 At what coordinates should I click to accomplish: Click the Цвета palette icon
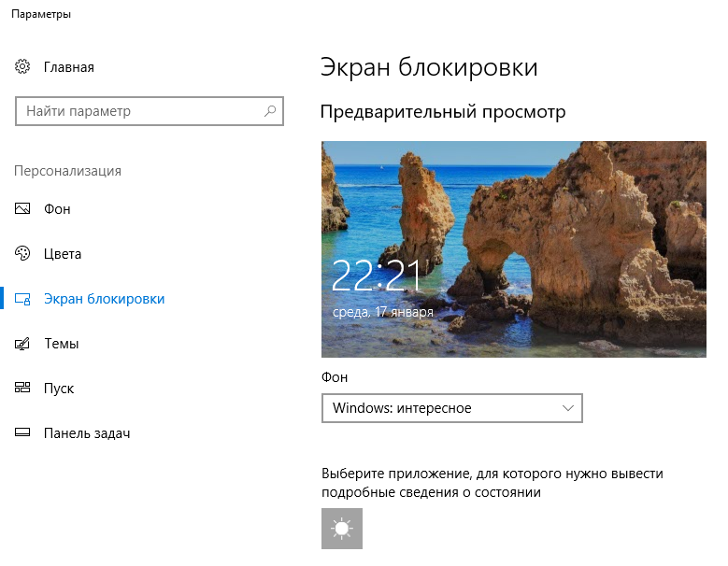pos(22,253)
